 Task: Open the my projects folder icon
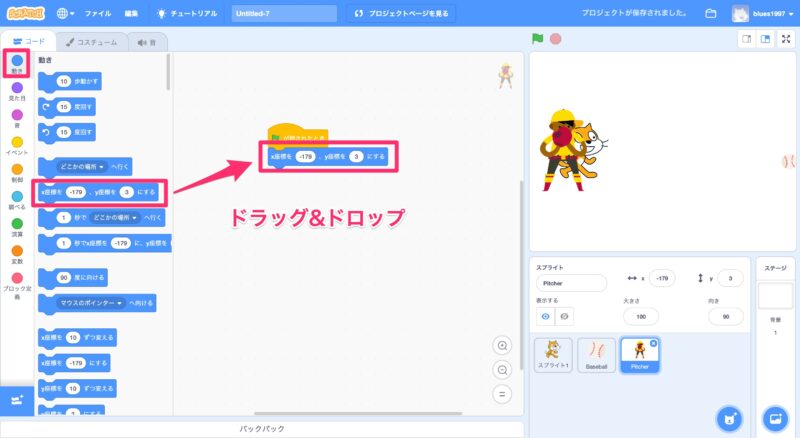[711, 14]
